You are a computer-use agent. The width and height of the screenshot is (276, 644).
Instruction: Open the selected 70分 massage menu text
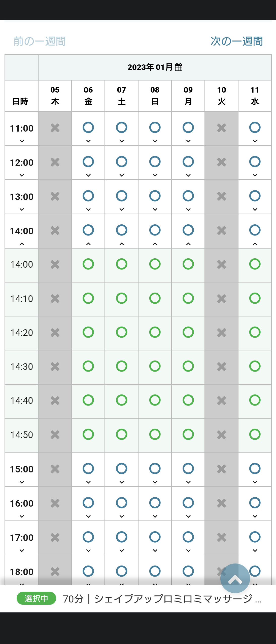click(x=162, y=599)
